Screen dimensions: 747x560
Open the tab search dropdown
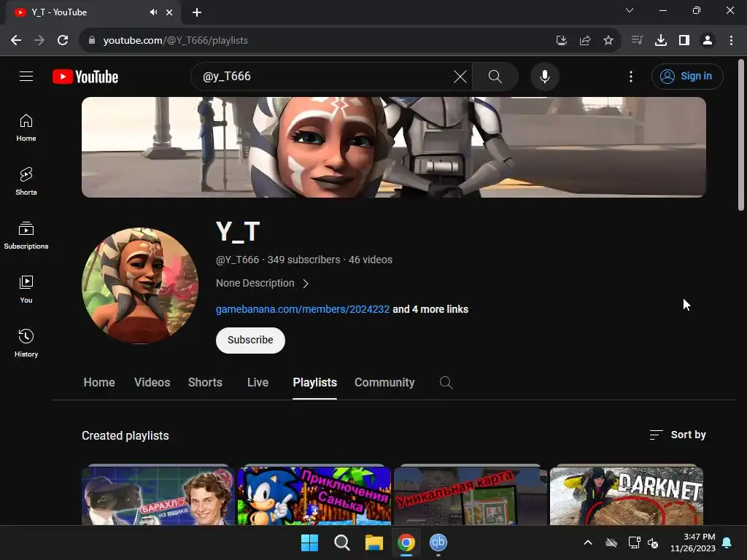(x=630, y=10)
